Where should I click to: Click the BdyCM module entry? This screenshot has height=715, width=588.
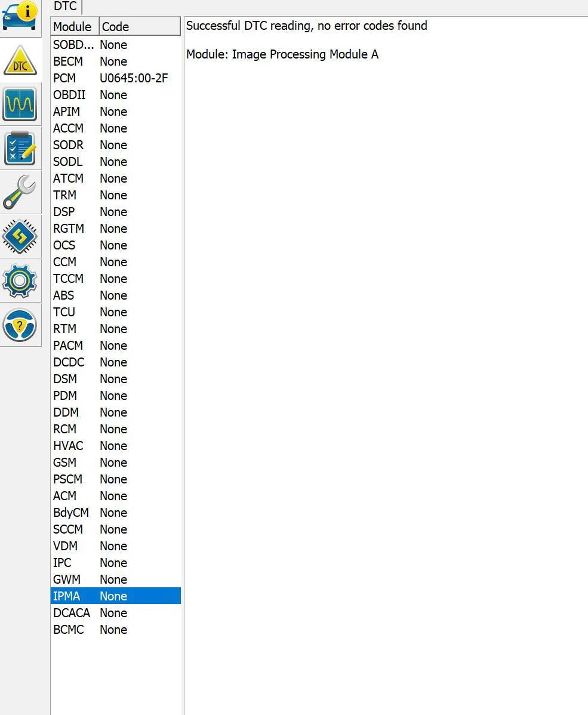(x=115, y=513)
